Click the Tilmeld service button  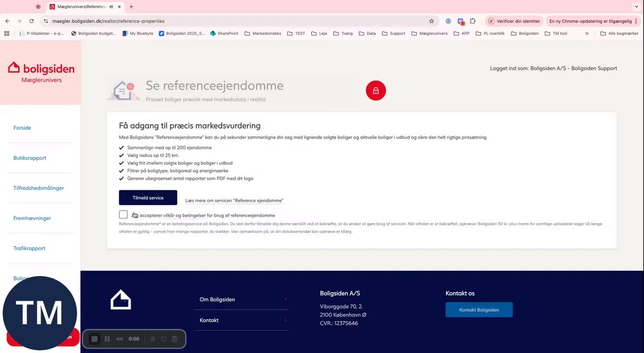click(x=148, y=198)
